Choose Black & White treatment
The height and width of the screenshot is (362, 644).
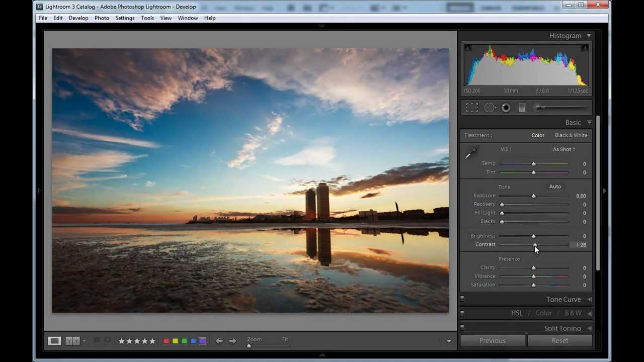(x=571, y=135)
